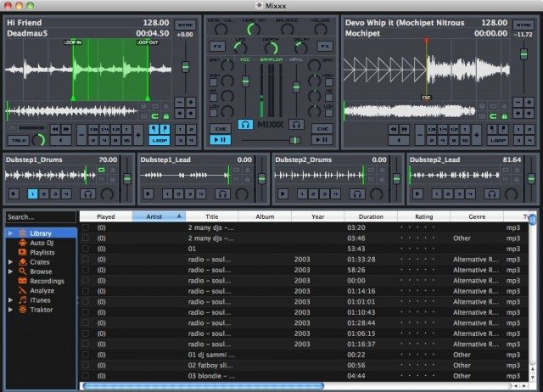Click loop-in marker button on left deck
The width and height of the screenshot is (543, 392).
tap(154, 130)
